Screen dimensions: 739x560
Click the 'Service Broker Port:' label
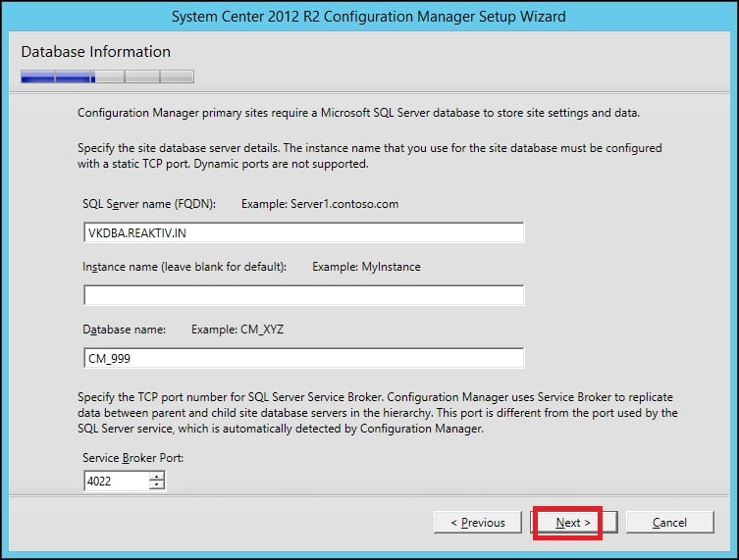coord(132,458)
